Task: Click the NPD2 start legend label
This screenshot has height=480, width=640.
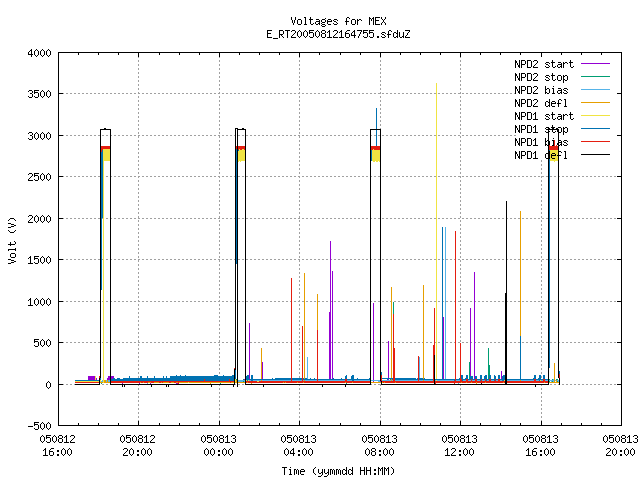Action: (544, 64)
